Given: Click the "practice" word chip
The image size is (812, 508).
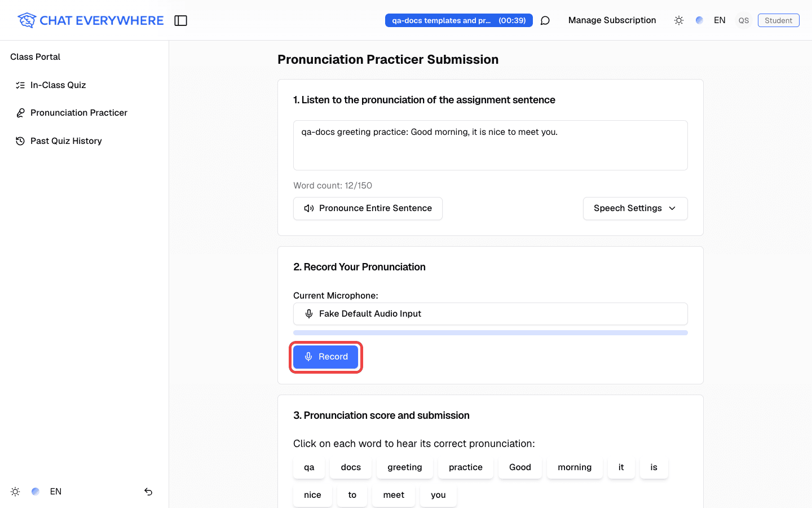Looking at the screenshot, I should [x=466, y=467].
